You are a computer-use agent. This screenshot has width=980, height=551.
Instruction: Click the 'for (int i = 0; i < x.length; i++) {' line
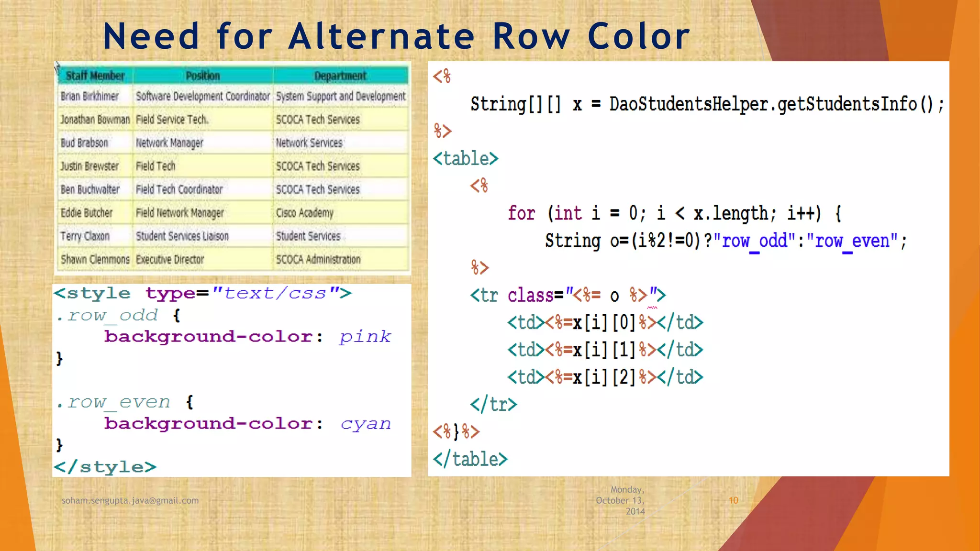point(675,213)
